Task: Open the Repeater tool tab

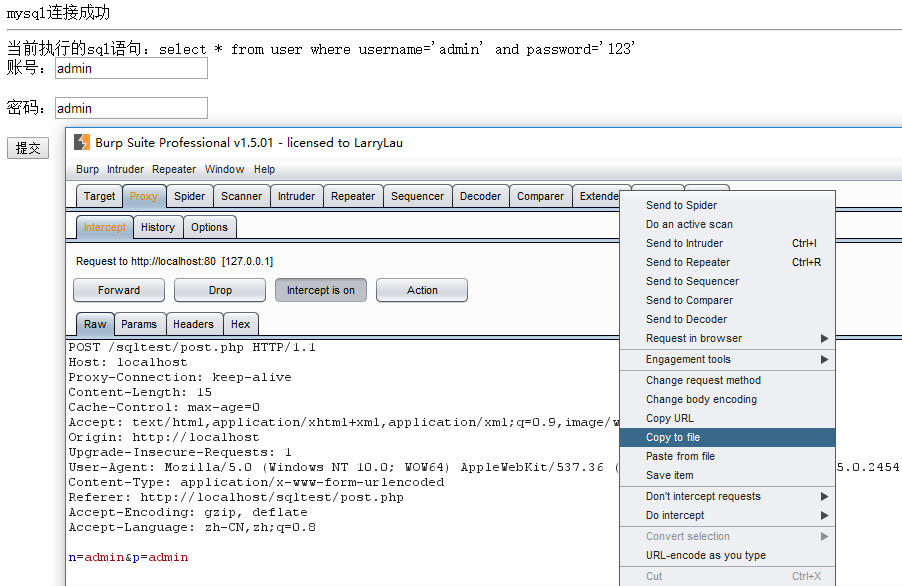Action: click(353, 196)
